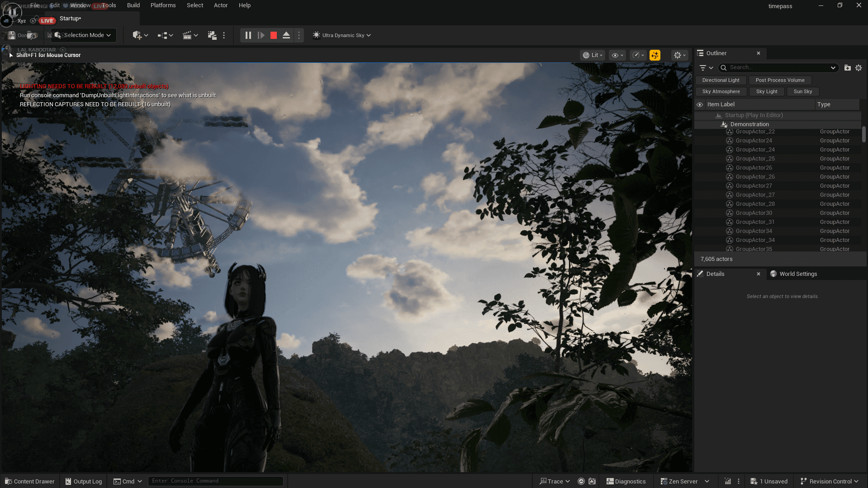The width and height of the screenshot is (868, 488).
Task: Select GroupActor24 in the Outliner
Action: (778, 141)
